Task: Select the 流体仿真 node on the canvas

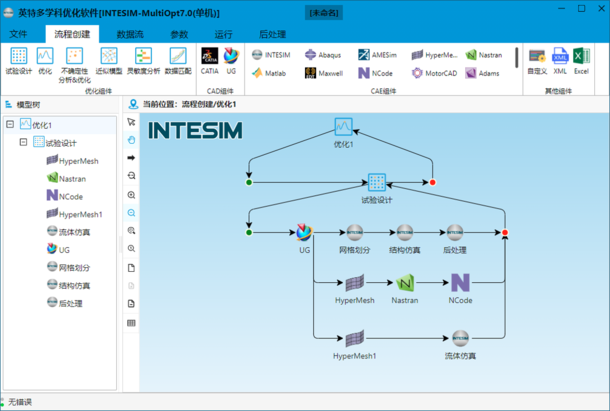Action: coord(460,338)
